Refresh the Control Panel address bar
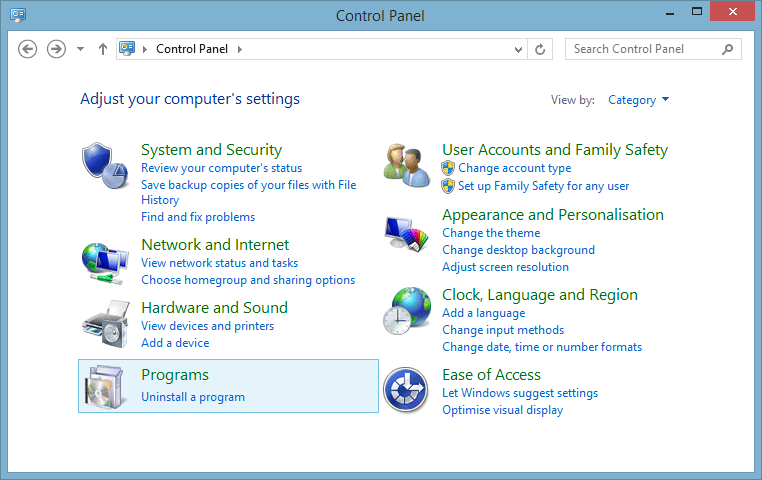 [x=540, y=49]
